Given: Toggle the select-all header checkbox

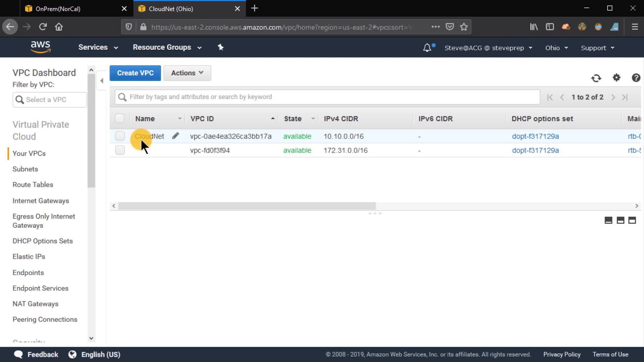Looking at the screenshot, I should [119, 118].
